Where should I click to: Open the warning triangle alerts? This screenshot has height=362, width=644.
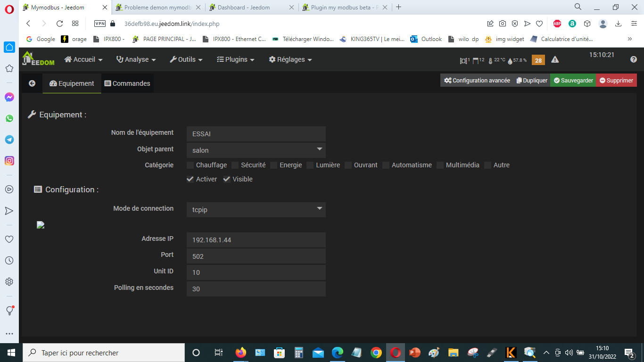(x=555, y=59)
